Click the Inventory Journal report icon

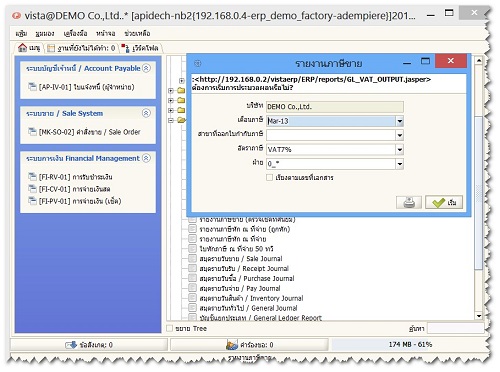[x=192, y=298]
